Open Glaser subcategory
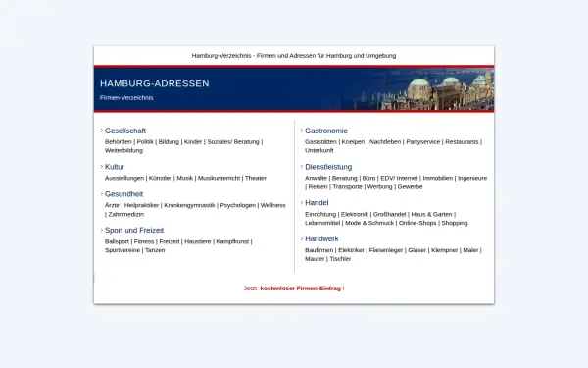 (x=417, y=250)
